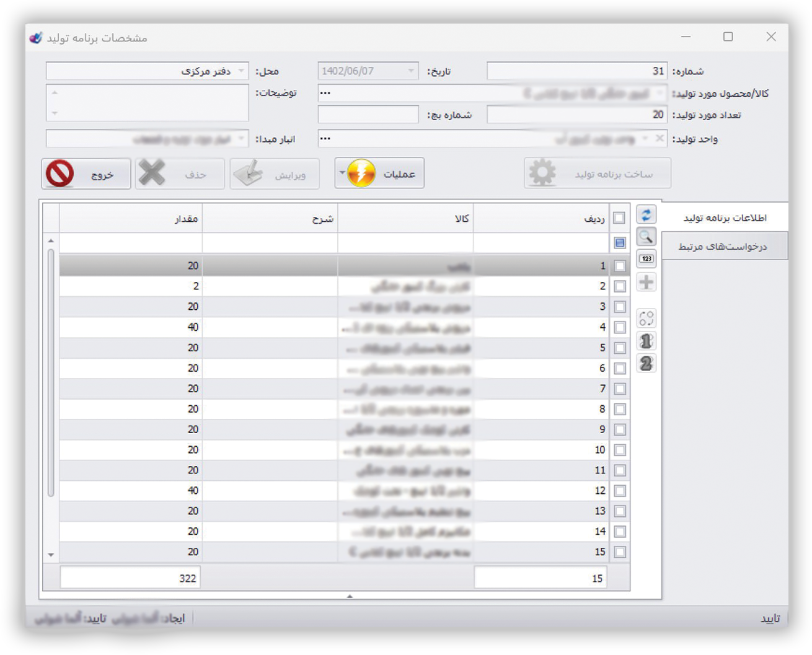Click the app icon in title bar
Viewport: 812px width, 655px height.
click(36, 38)
